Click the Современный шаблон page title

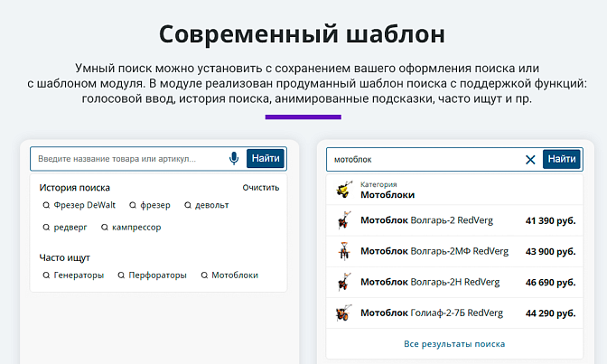point(302,34)
